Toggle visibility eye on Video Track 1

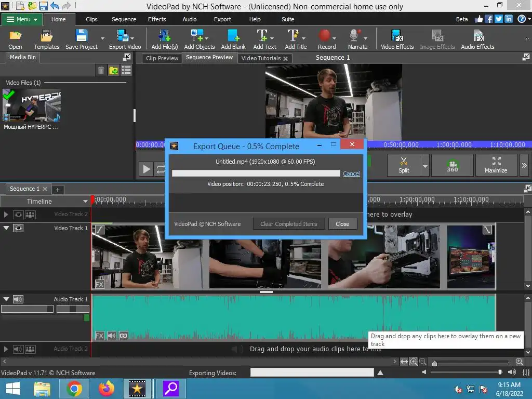pos(18,228)
